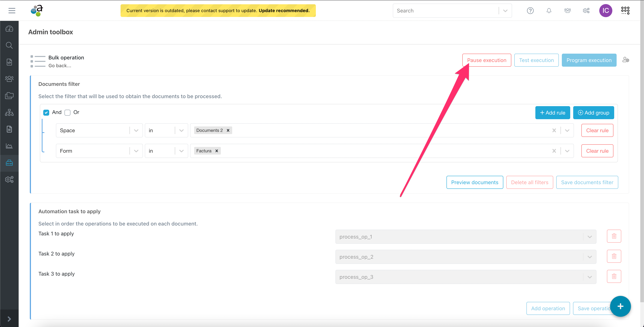
Task: Click the user profile avatar icon
Action: point(606,10)
